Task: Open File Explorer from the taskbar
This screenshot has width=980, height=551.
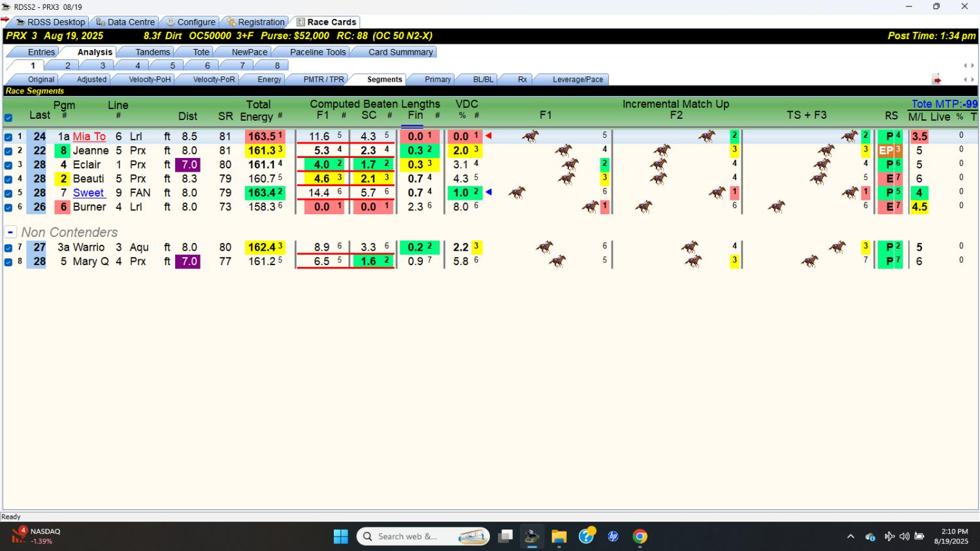Action: [559, 537]
